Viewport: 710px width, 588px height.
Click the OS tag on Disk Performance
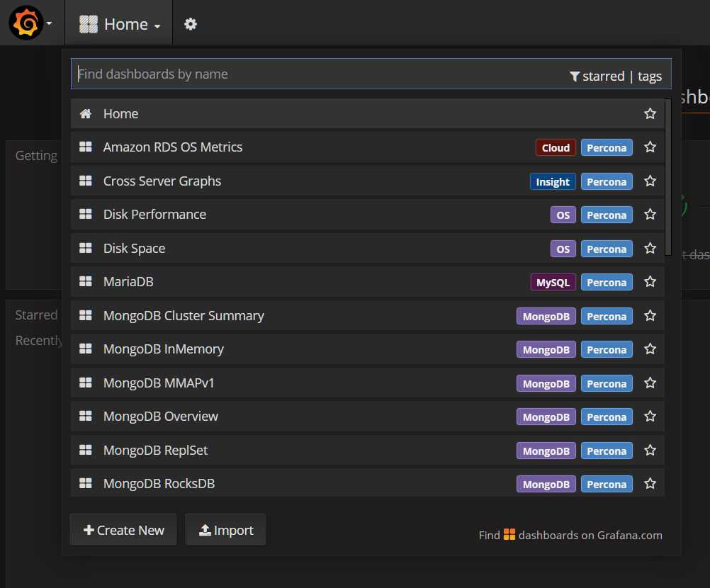563,215
